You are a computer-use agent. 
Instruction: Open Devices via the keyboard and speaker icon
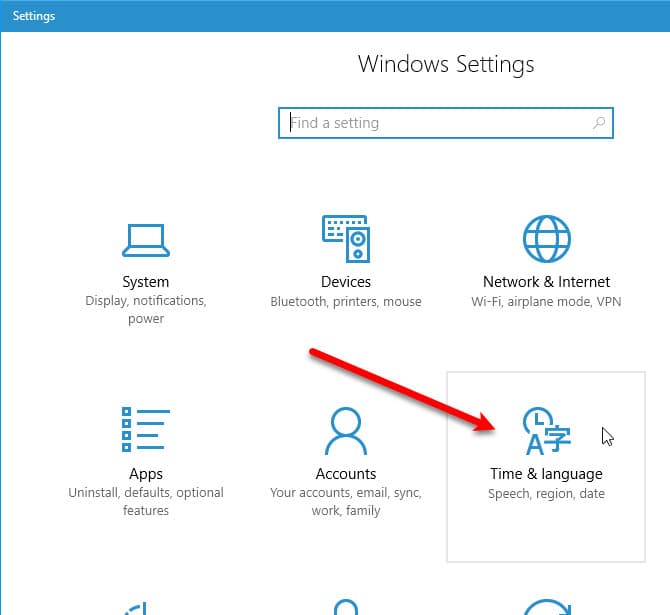[346, 239]
